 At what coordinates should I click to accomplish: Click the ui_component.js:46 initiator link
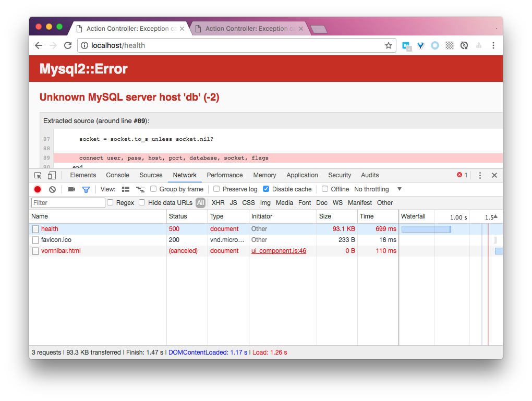pyautogui.click(x=279, y=251)
